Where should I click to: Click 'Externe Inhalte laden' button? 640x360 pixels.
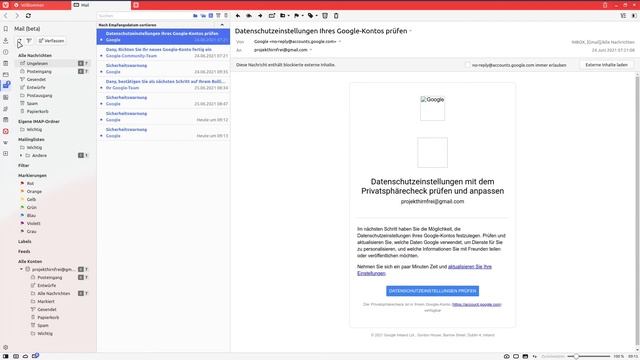click(x=606, y=65)
